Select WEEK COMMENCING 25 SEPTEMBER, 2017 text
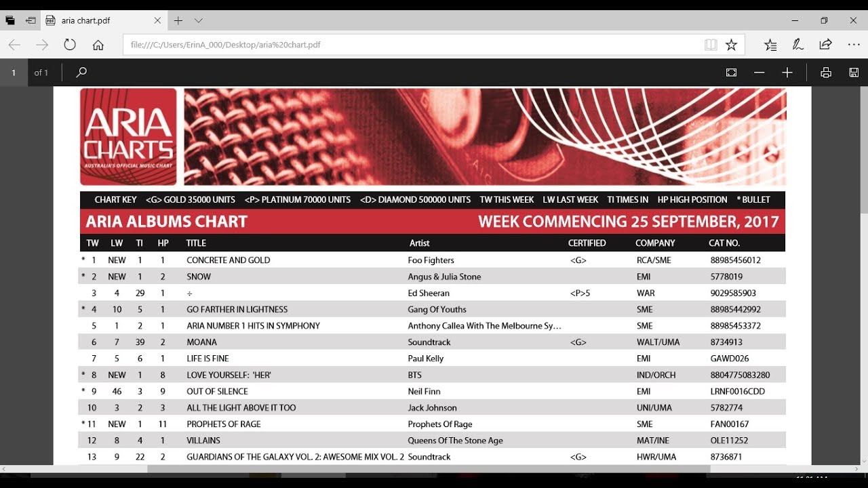Screen dimensions: 868x488 click(629, 222)
